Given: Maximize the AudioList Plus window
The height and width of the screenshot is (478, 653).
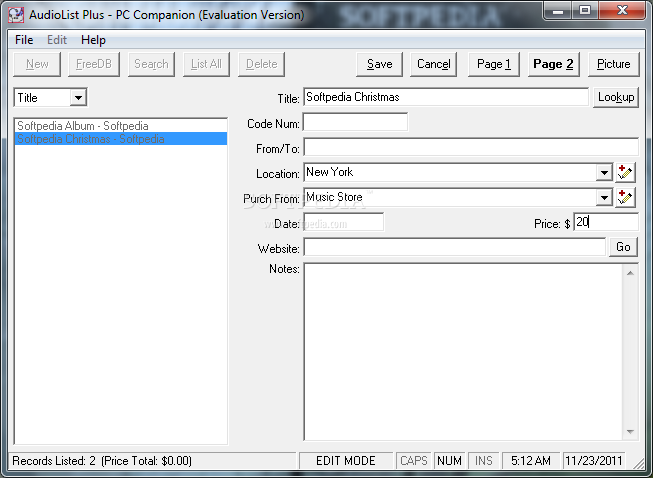Looking at the screenshot, I should point(585,10).
